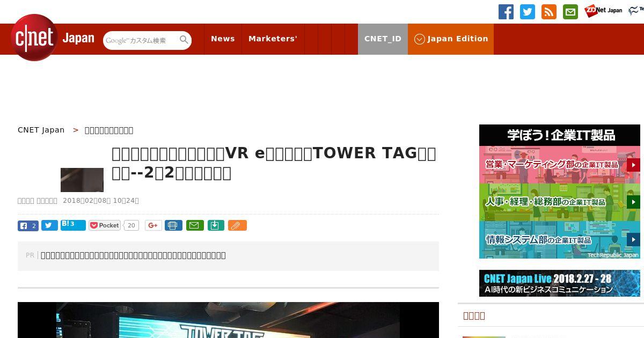Image resolution: width=644 pixels, height=338 pixels.
Task: Open the article headline containing TOWER TAG
Action: tap(274, 163)
